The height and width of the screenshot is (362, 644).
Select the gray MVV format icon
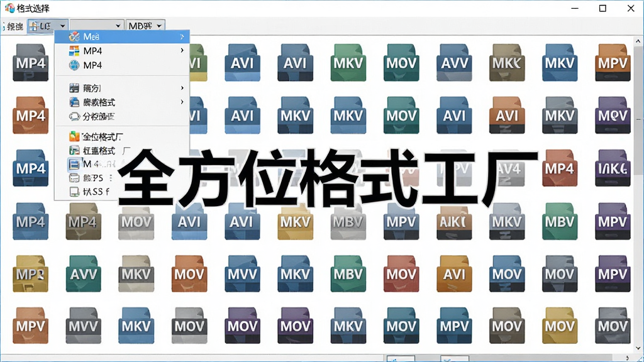84,326
